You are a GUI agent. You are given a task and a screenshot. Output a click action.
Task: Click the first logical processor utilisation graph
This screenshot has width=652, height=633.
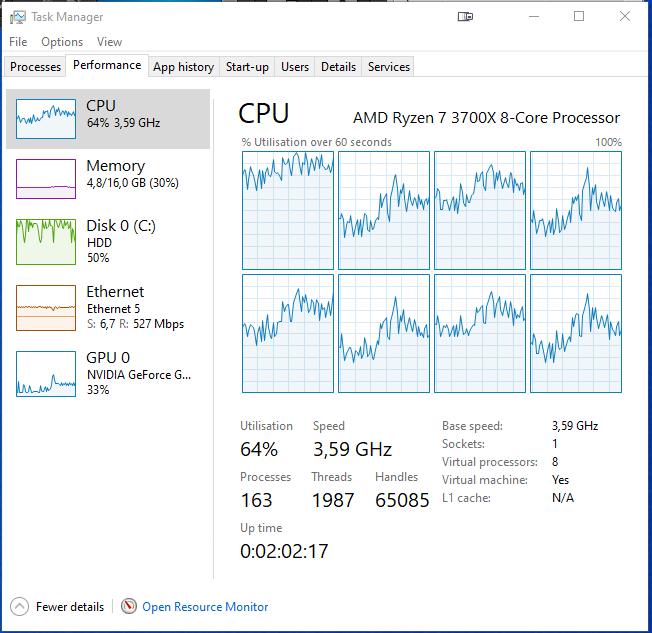288,210
